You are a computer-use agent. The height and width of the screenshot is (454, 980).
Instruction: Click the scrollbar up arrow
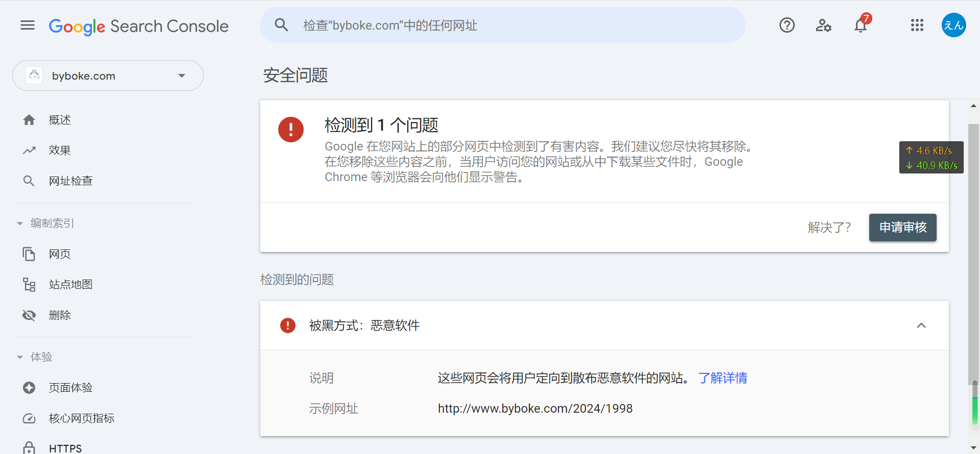pos(974,106)
